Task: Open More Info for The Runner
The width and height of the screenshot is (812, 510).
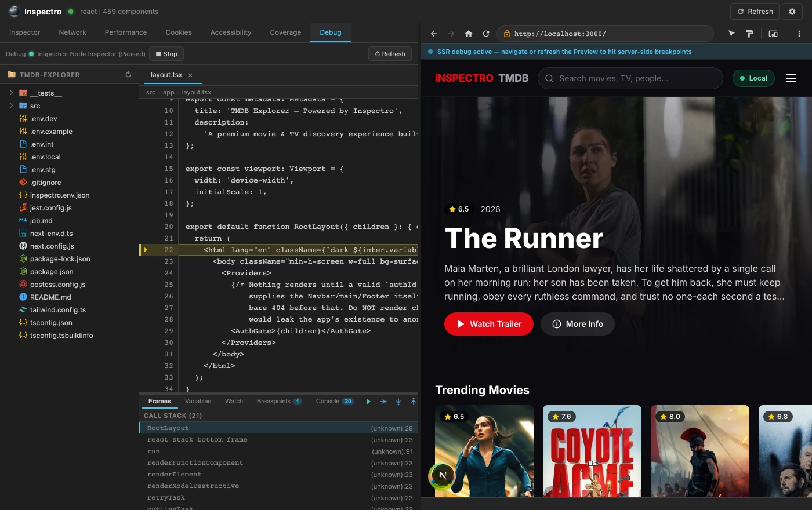Action: (577, 324)
